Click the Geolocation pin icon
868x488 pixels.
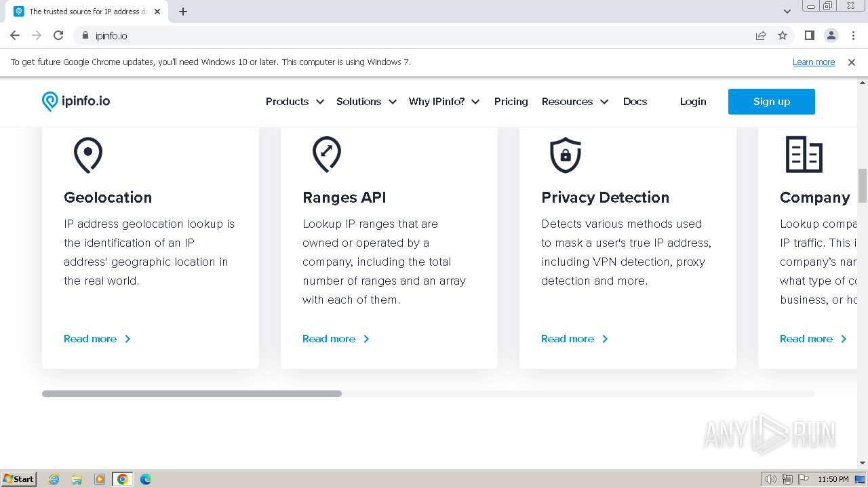(88, 155)
